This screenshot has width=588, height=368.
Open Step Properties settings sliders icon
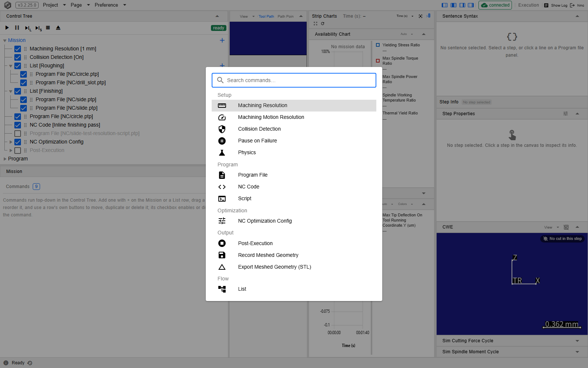566,114
